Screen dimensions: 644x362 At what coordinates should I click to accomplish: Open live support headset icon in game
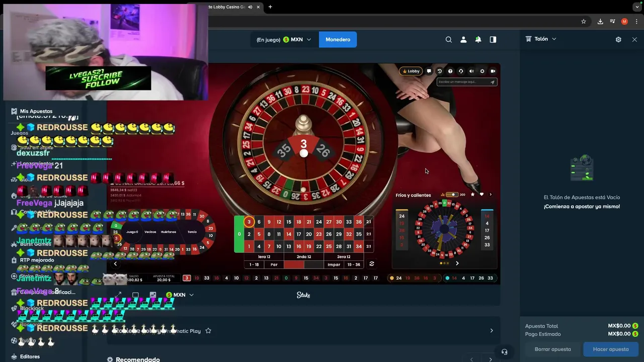(461, 71)
